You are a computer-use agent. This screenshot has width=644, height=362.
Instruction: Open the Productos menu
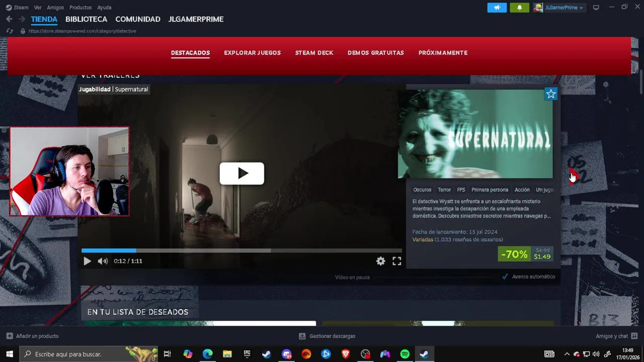click(80, 8)
